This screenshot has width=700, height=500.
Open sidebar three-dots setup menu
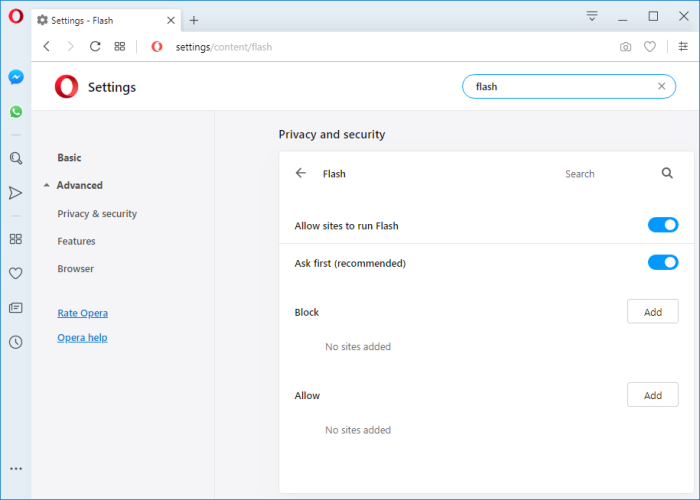pyautogui.click(x=16, y=469)
